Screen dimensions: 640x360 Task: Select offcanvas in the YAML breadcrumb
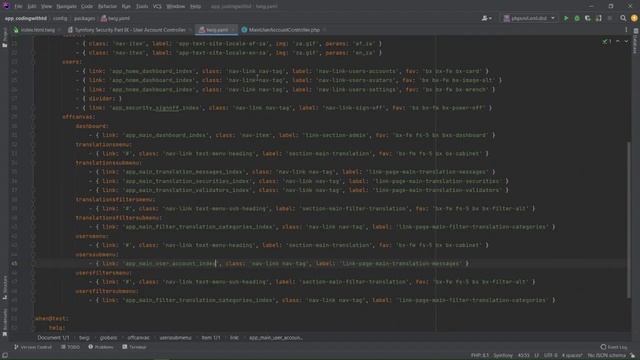click(x=138, y=338)
